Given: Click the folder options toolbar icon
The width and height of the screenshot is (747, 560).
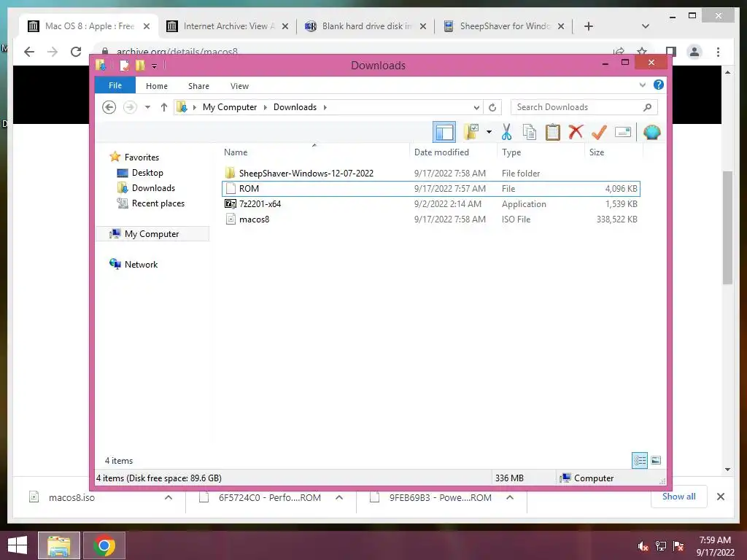Looking at the screenshot, I should click(x=471, y=132).
